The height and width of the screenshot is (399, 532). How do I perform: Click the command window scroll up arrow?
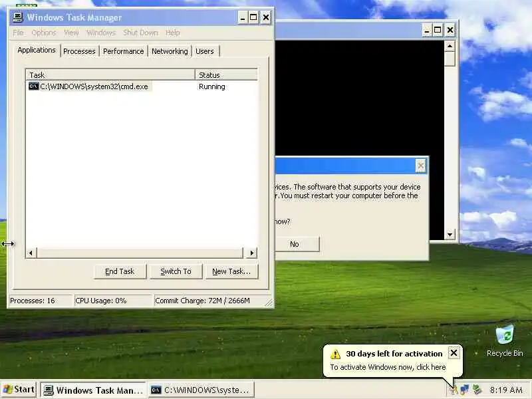coord(450,46)
